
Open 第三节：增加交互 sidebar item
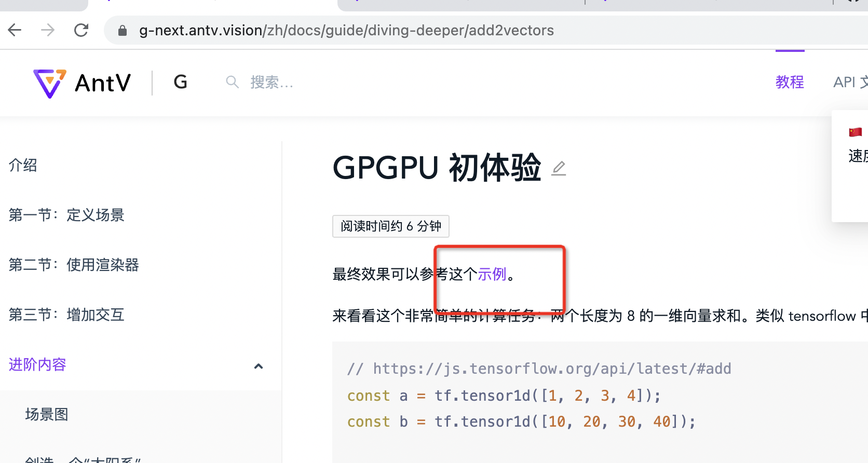point(66,315)
